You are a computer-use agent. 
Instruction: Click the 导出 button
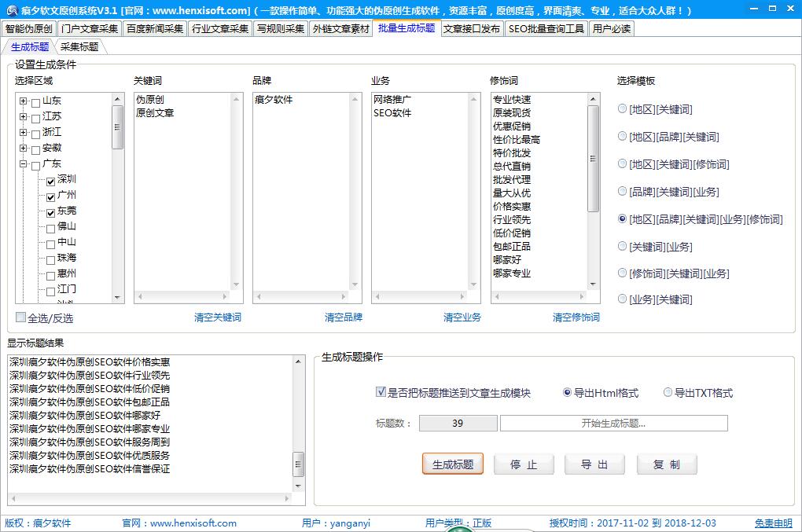point(594,464)
